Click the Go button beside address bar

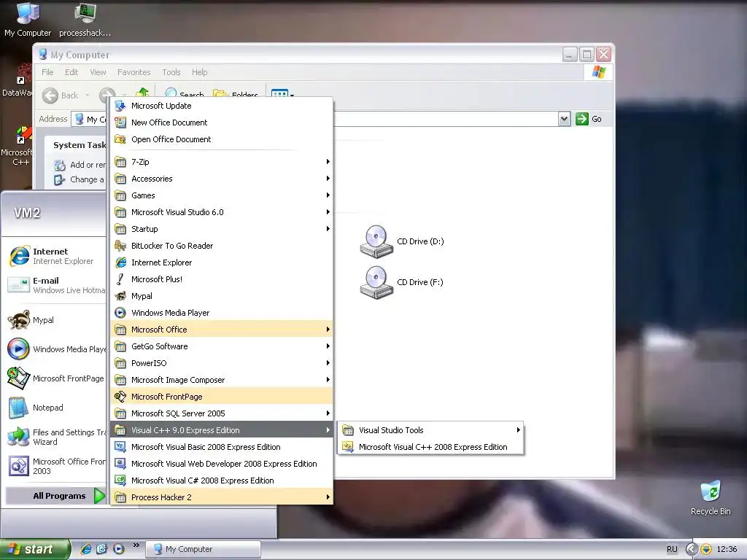pos(589,119)
